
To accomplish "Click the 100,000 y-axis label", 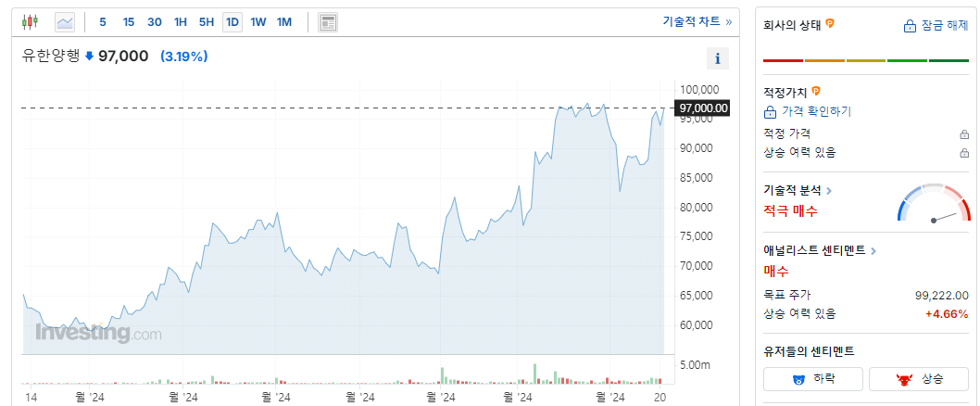I will pos(699,90).
